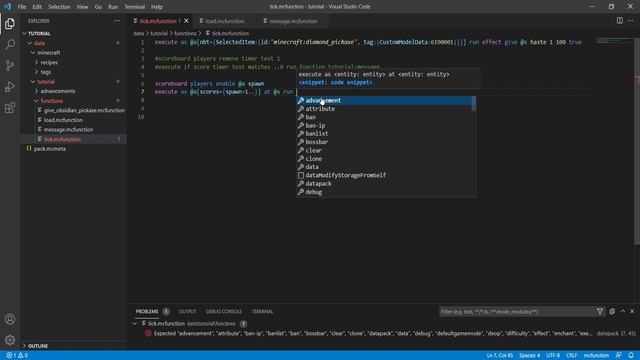Collapse tick.mcfunction problems group
The height and width of the screenshot is (360, 640).
click(x=134, y=324)
